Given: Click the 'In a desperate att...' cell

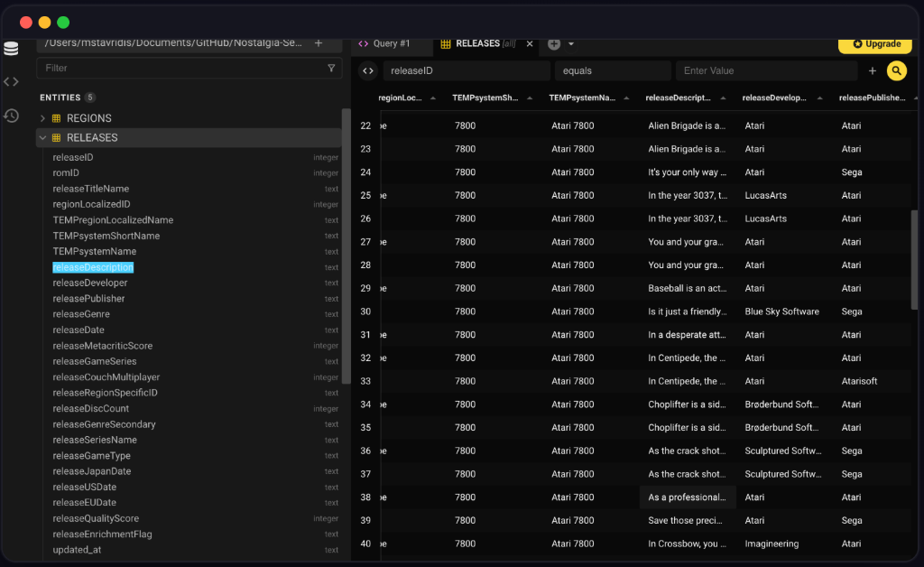Looking at the screenshot, I should click(687, 334).
